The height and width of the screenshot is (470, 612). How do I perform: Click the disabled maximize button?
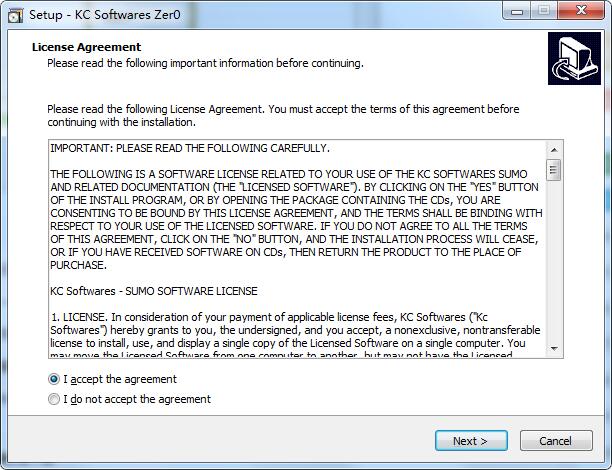click(544, 11)
